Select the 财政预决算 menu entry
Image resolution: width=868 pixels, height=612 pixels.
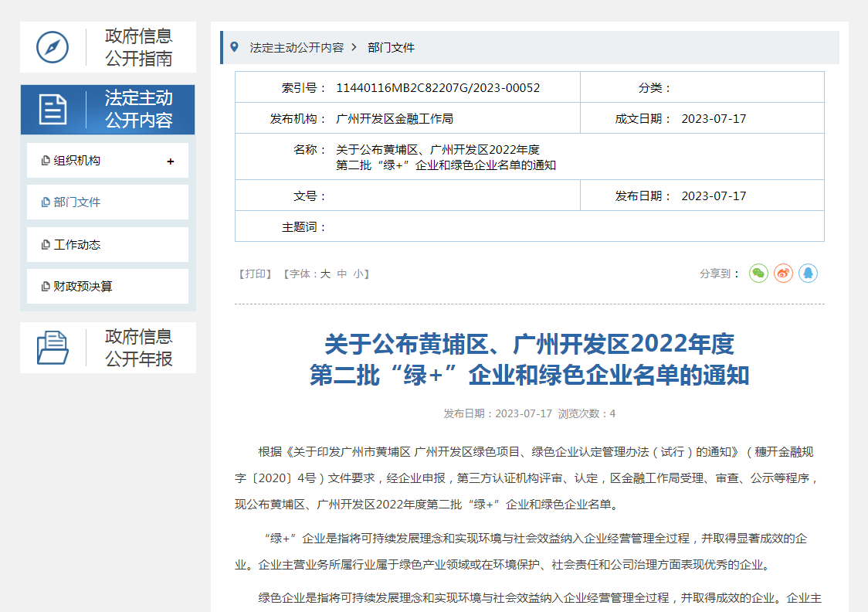pos(83,287)
